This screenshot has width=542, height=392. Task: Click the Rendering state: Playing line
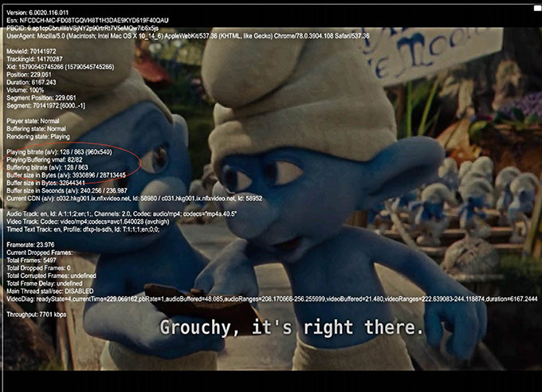[38, 136]
